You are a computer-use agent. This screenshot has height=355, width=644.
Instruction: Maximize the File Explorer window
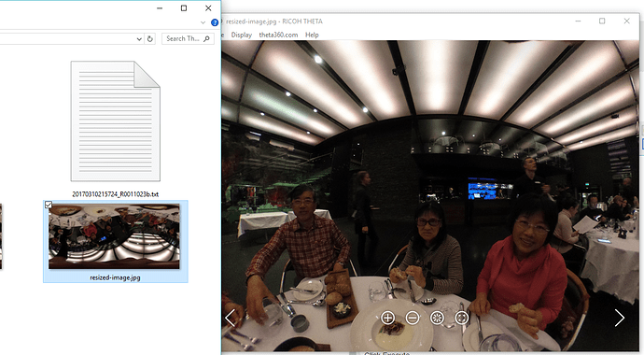pos(184,8)
